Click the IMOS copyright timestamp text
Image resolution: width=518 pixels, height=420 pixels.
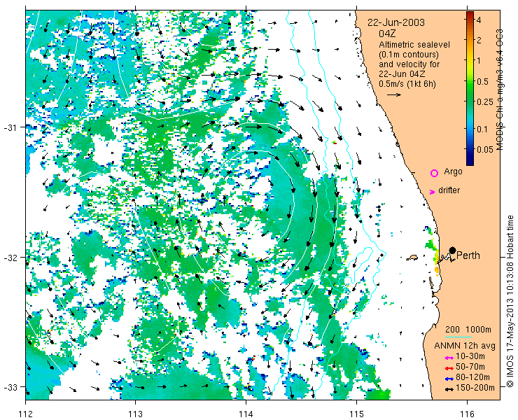coord(510,302)
